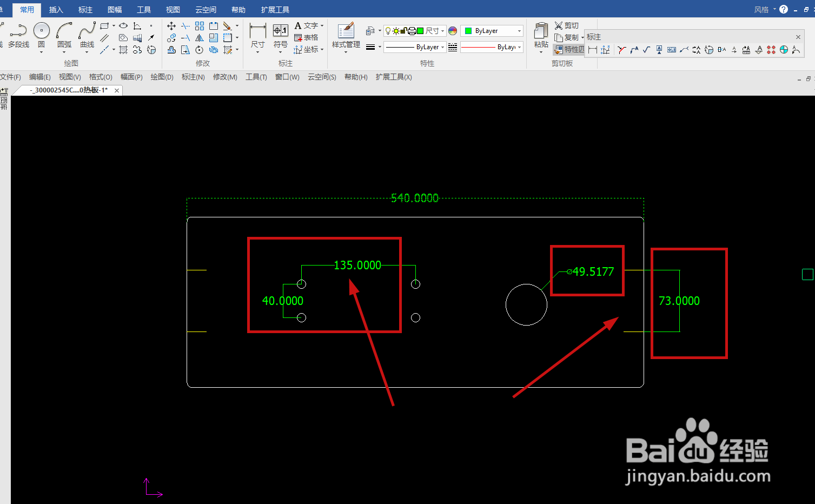
Task: Expand the 文字 text dropdown arrow
Action: click(322, 25)
